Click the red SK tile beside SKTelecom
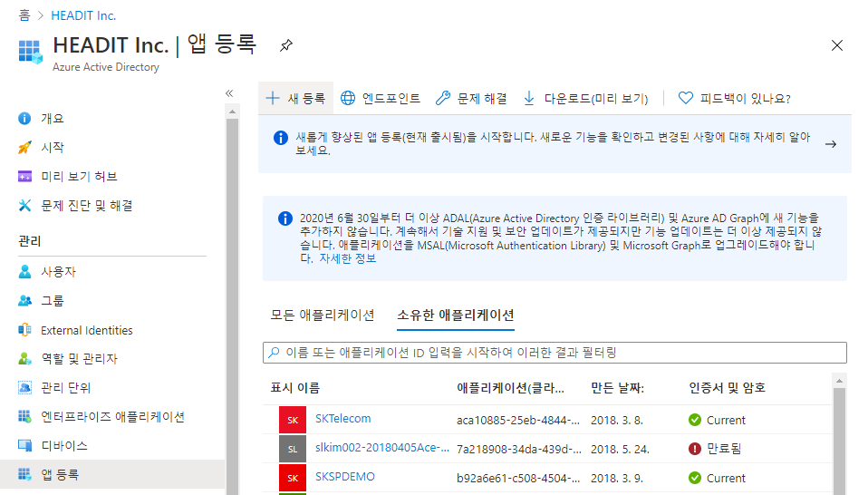The height and width of the screenshot is (495, 868). [293, 420]
